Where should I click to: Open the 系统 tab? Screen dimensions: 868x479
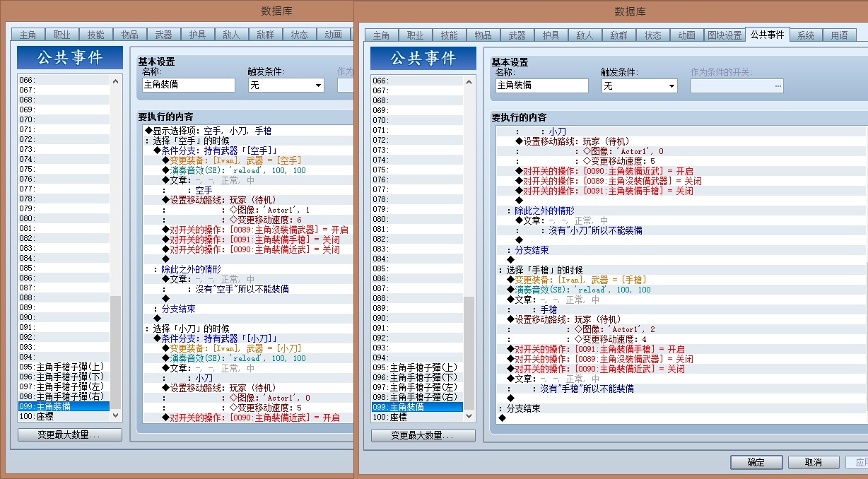pos(806,35)
